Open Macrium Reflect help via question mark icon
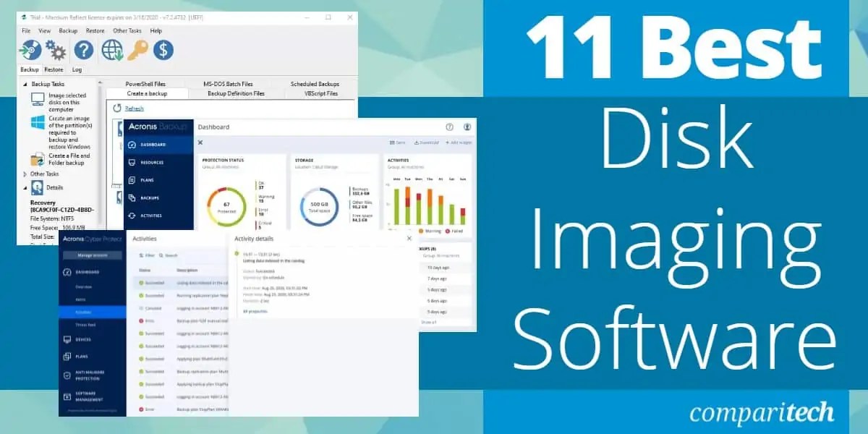Image resolution: width=868 pixels, height=434 pixels. click(x=85, y=51)
